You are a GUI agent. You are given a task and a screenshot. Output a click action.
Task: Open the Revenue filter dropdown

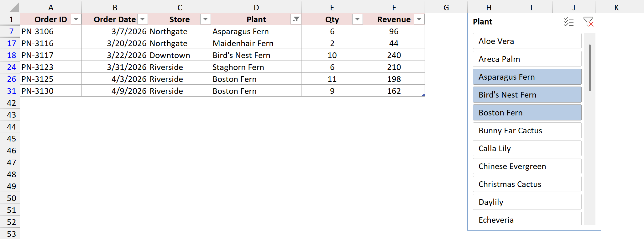[x=419, y=19]
